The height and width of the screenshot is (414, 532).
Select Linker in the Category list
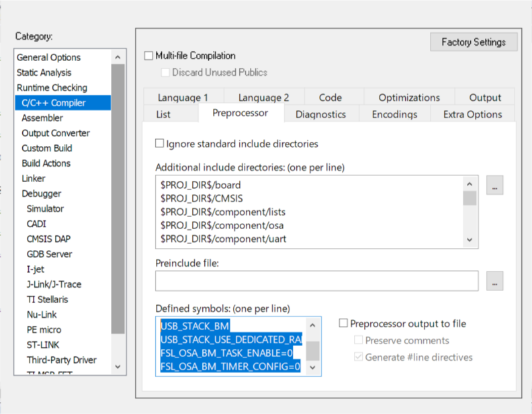(x=34, y=178)
